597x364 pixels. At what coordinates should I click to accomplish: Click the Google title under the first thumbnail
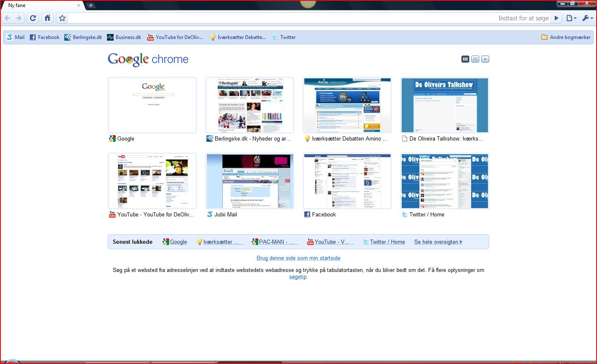click(x=126, y=139)
